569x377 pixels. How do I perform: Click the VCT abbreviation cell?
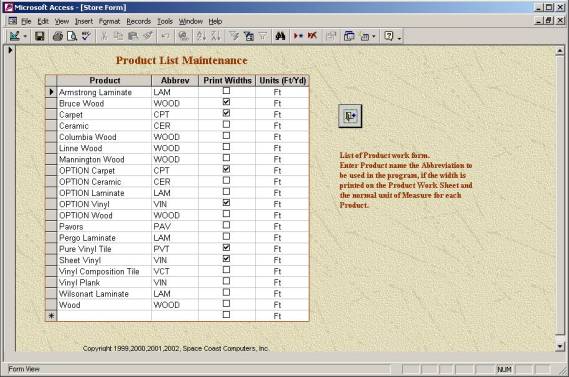pyautogui.click(x=175, y=271)
